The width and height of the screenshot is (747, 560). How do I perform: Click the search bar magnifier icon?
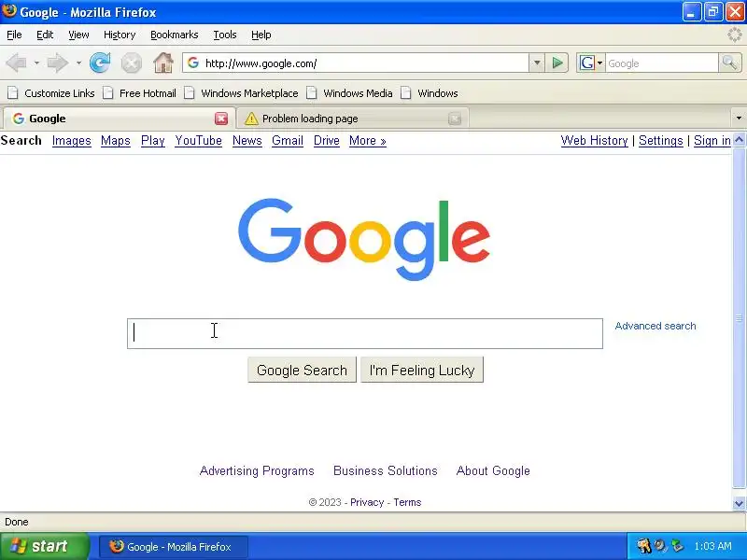(x=729, y=63)
